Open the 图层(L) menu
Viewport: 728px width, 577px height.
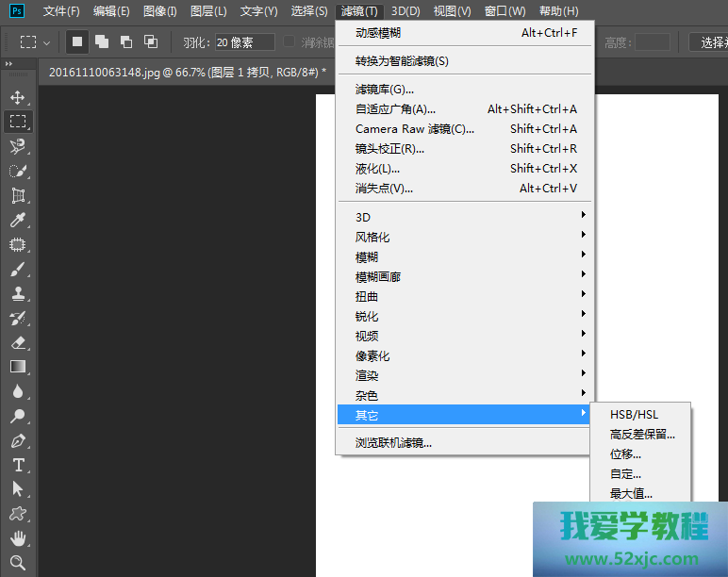click(208, 11)
